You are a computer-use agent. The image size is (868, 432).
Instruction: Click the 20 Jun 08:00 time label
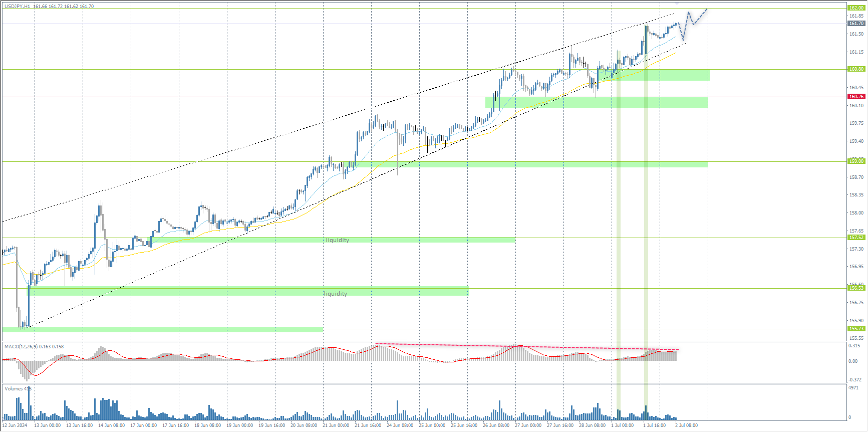coord(304,425)
